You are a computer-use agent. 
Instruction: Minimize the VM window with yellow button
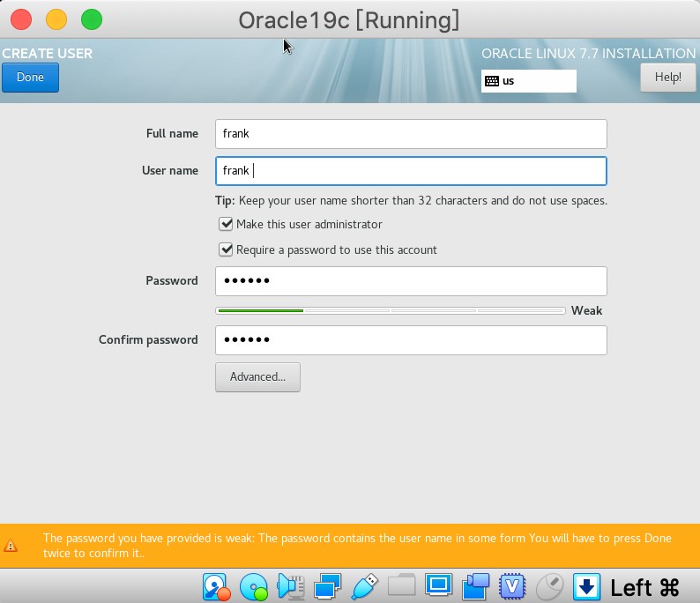tap(56, 19)
